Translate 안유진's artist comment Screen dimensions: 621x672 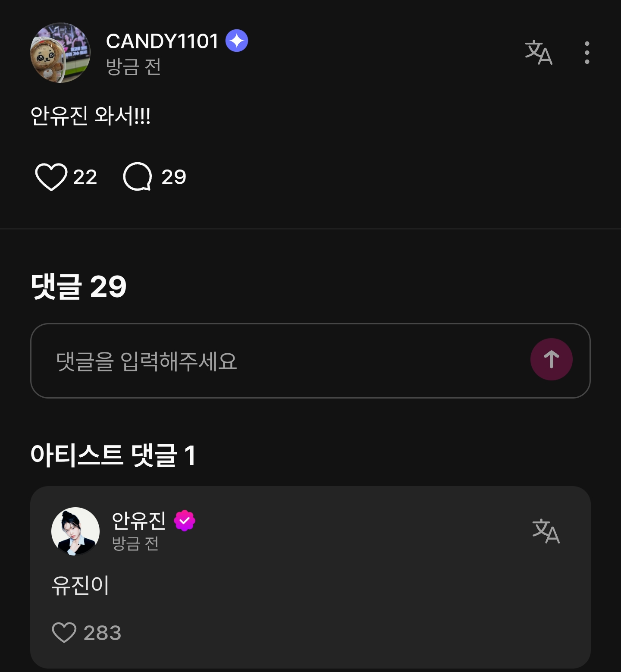click(546, 531)
